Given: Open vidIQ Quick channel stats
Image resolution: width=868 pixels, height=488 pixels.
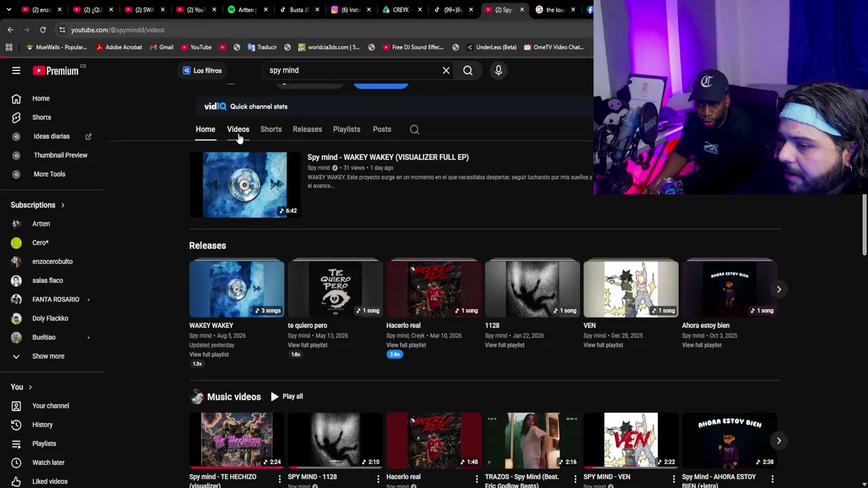Looking at the screenshot, I should coord(246,106).
